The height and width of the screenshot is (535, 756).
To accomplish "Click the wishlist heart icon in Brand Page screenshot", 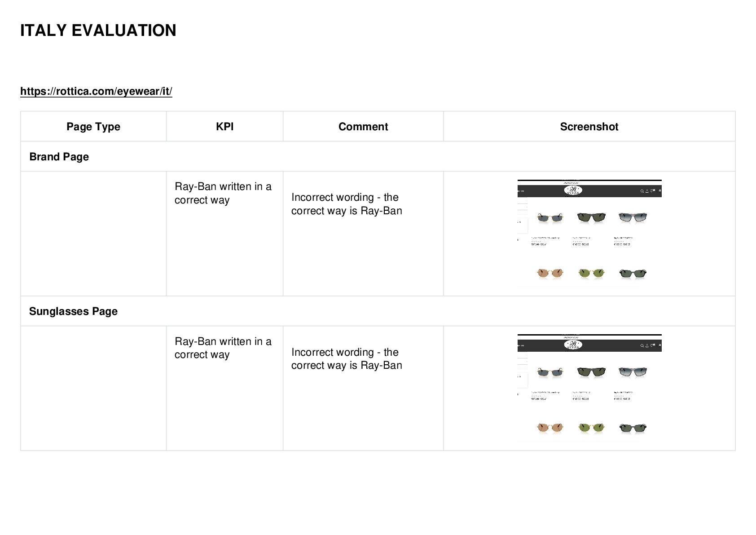I will point(652,191).
